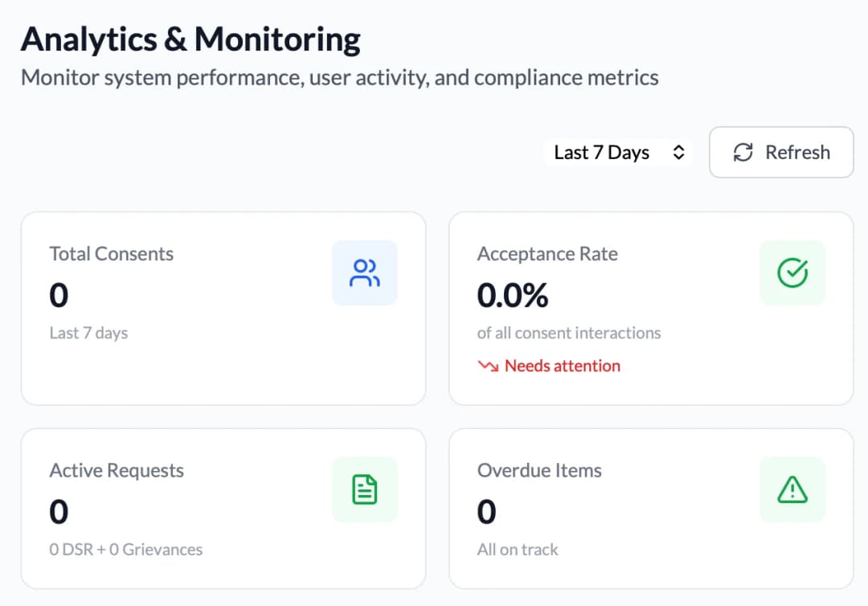Click the up-down chevron on the date selector
The width and height of the screenshot is (868, 606).
coord(679,152)
